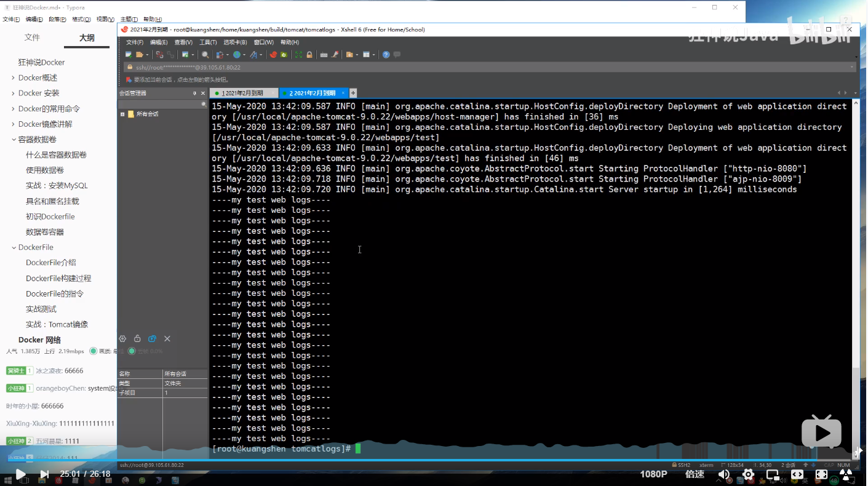
Task: Click the video player widescreen mode icon
Action: (x=797, y=474)
